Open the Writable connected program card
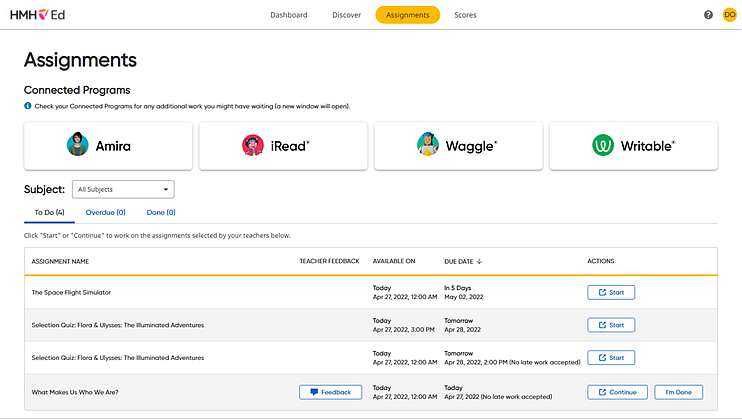This screenshot has width=742, height=419. [633, 146]
